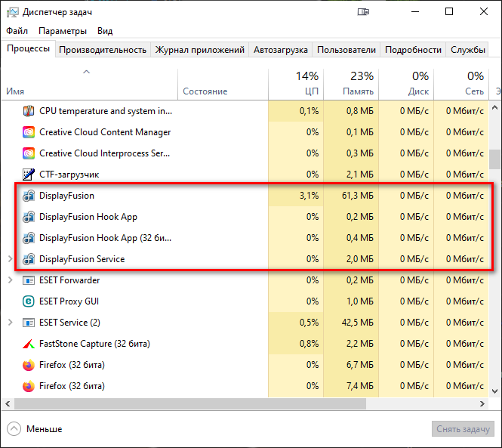Select the Процессы tab
This screenshot has height=448, width=502.
[x=28, y=48]
